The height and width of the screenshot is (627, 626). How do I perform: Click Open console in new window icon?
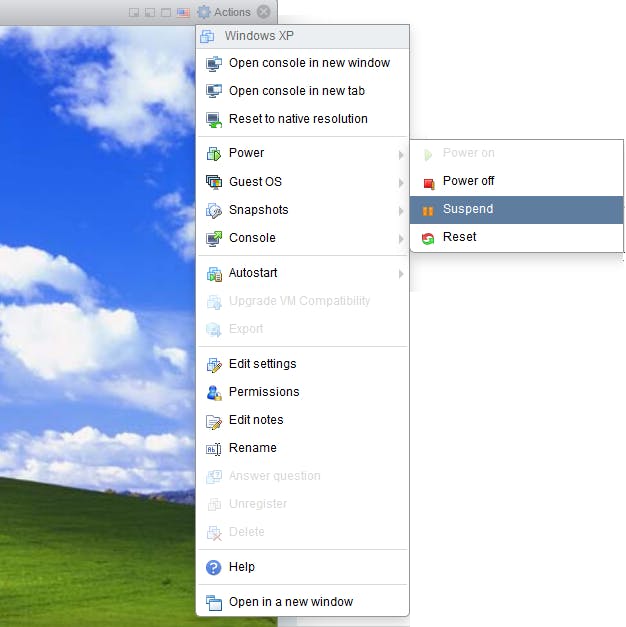[x=214, y=64]
